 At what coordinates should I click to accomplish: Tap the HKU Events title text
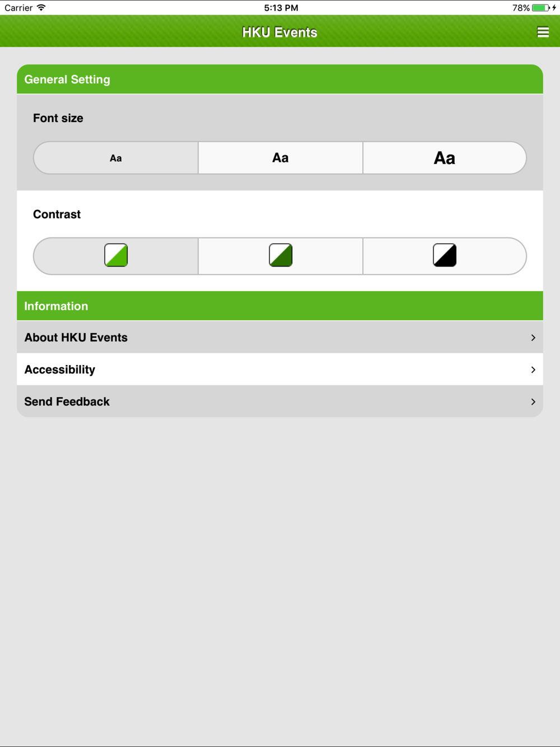pyautogui.click(x=280, y=32)
